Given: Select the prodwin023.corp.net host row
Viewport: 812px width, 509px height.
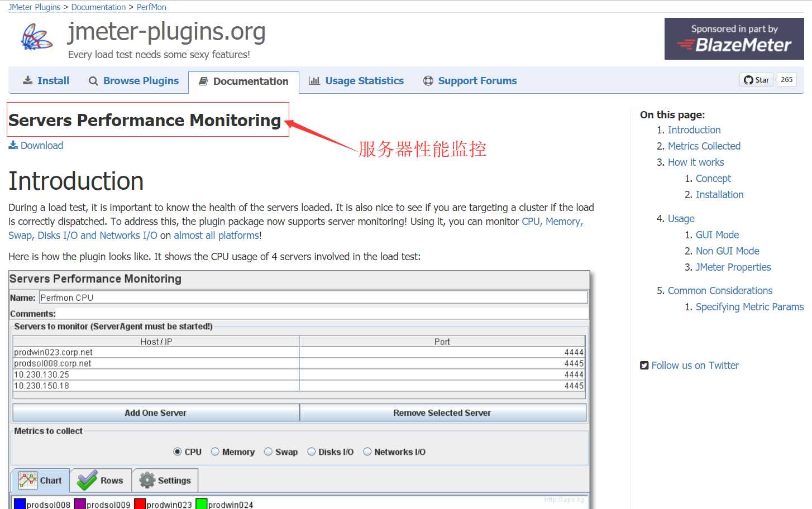Looking at the screenshot, I should coord(299,352).
